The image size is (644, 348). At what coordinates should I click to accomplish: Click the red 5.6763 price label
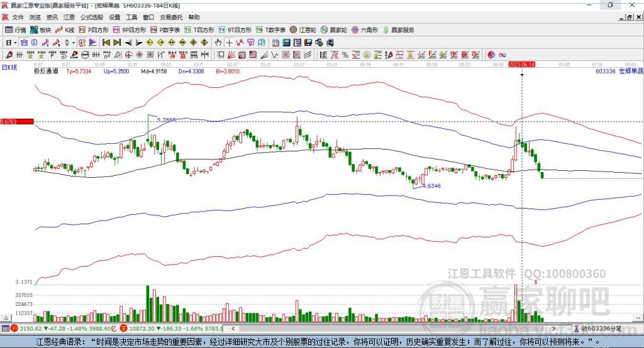click(x=17, y=121)
